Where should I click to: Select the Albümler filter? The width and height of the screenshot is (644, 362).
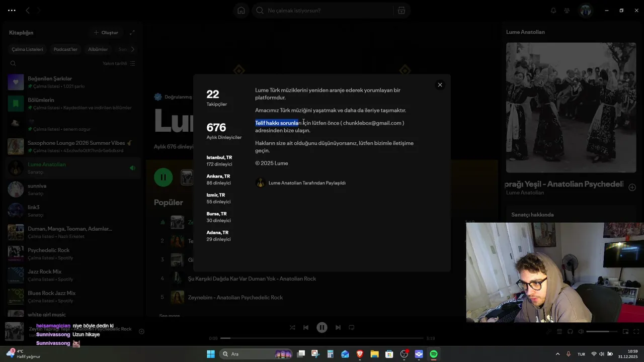(x=98, y=49)
